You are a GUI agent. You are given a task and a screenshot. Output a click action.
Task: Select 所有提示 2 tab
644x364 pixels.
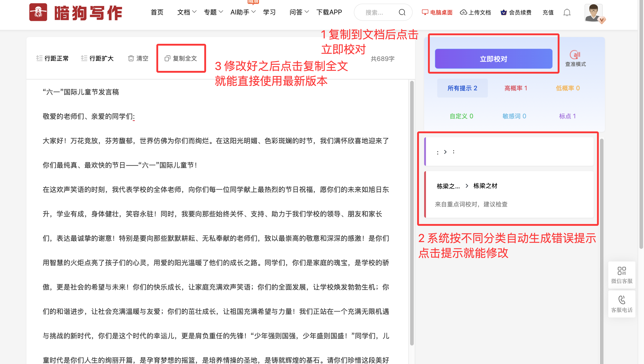coord(462,88)
